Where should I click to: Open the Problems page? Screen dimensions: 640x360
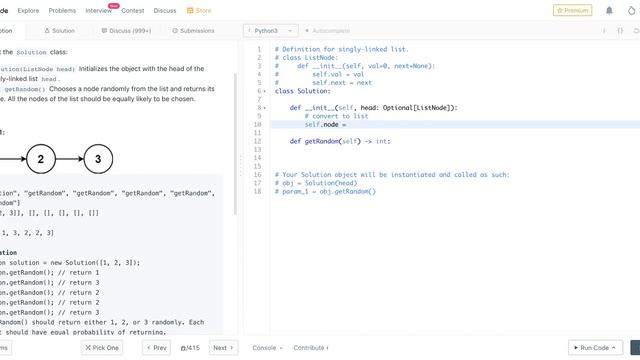(62, 11)
